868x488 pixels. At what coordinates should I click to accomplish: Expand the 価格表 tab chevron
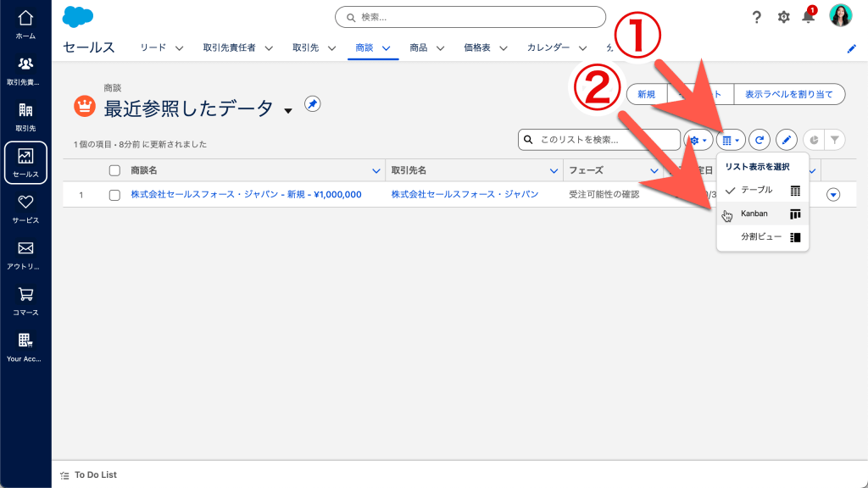[504, 48]
